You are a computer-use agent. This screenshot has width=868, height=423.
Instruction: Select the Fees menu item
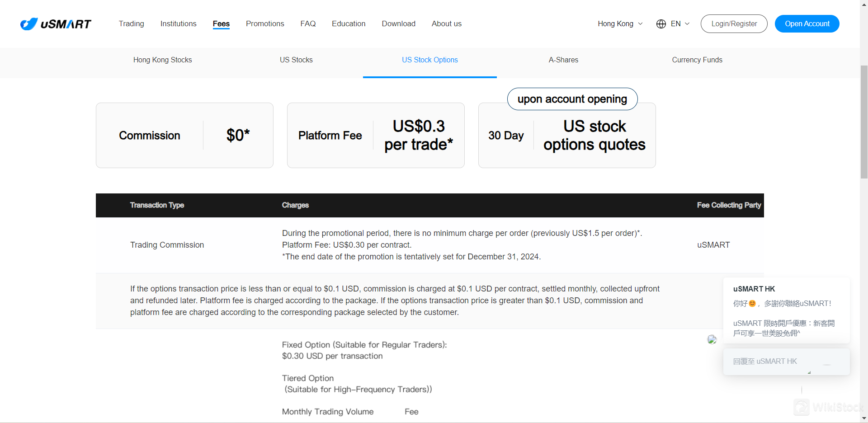[x=221, y=24]
